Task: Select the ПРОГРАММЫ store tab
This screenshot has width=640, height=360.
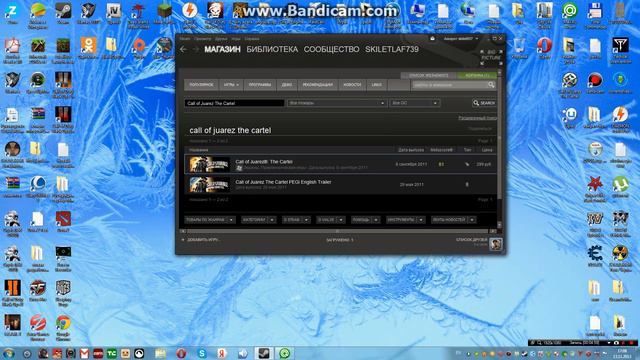Action: click(260, 85)
